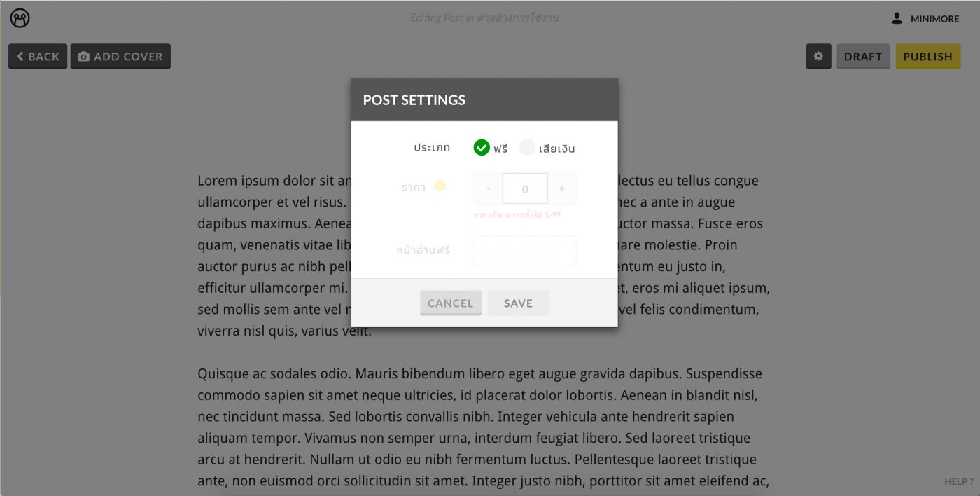Click the SAVE button
Image resolution: width=980 pixels, height=496 pixels.
tap(518, 303)
